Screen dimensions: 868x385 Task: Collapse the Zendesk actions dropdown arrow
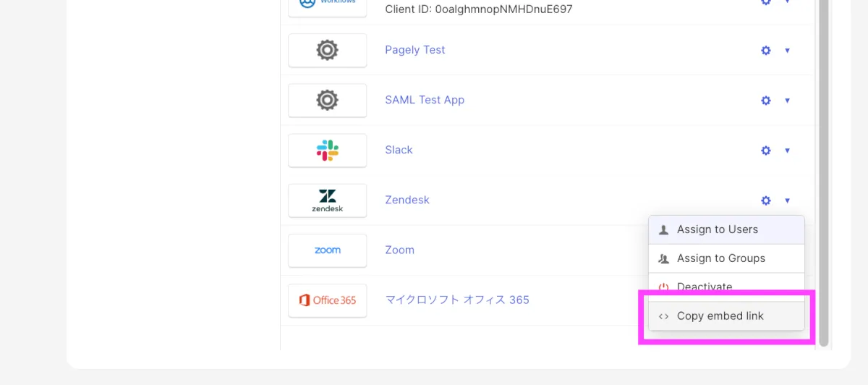pyautogui.click(x=787, y=200)
